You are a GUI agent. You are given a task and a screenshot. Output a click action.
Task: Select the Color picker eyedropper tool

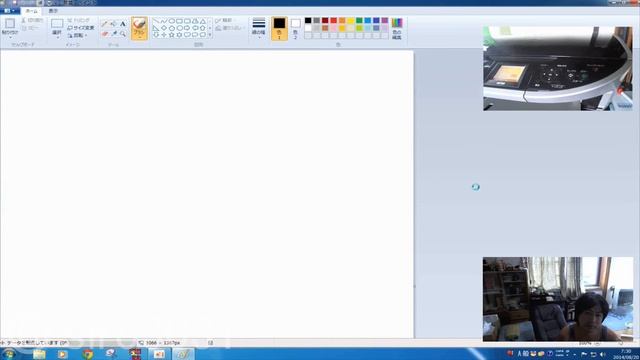pos(113,34)
